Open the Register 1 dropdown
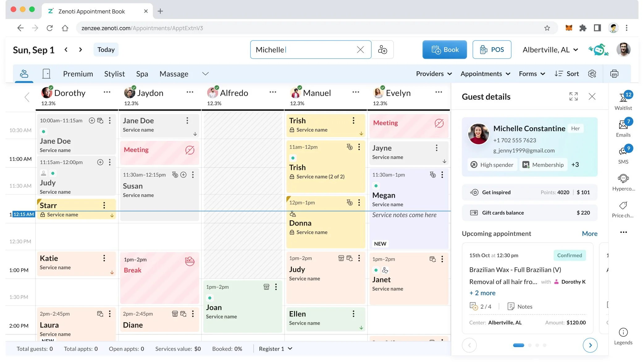The height and width of the screenshot is (363, 644). (x=275, y=349)
